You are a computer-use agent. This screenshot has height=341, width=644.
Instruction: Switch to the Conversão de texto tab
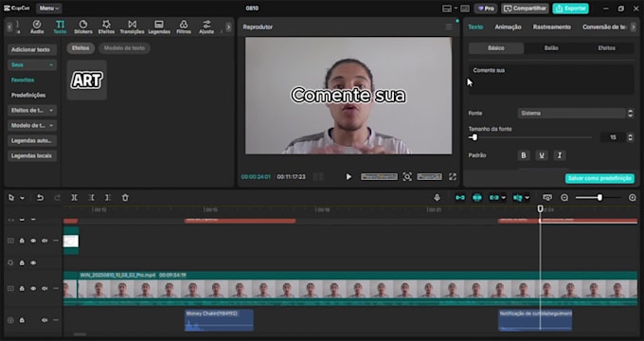604,27
